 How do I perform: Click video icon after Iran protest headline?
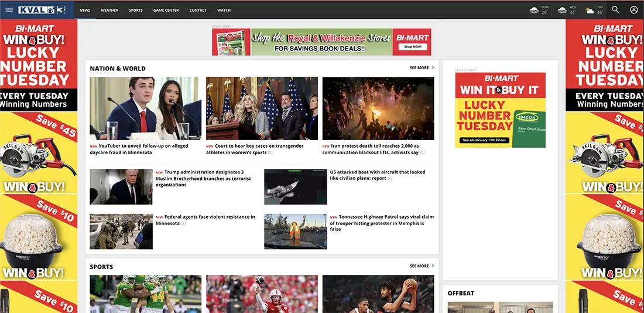click(x=422, y=152)
